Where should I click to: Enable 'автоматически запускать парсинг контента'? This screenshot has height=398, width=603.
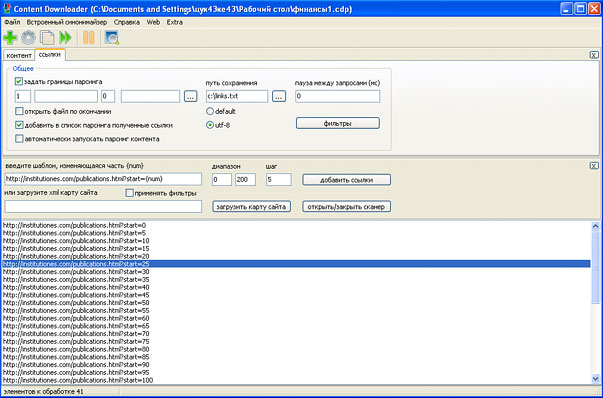pos(19,139)
